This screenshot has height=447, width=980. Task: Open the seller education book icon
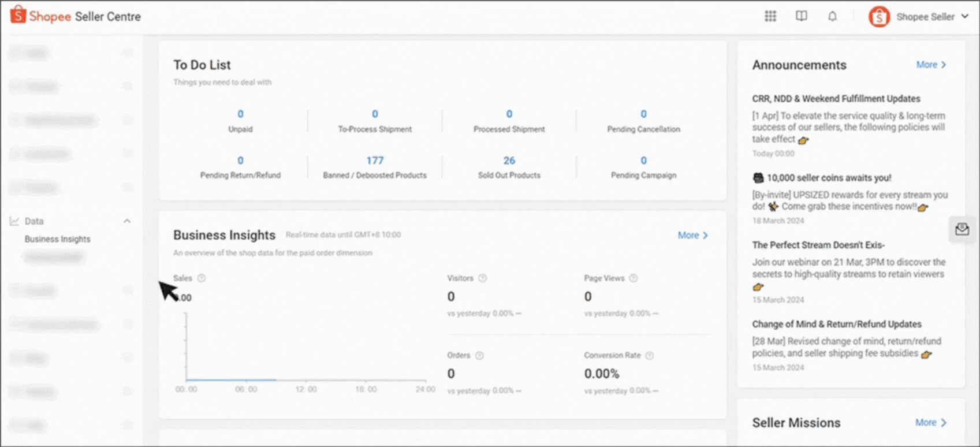[x=802, y=16]
